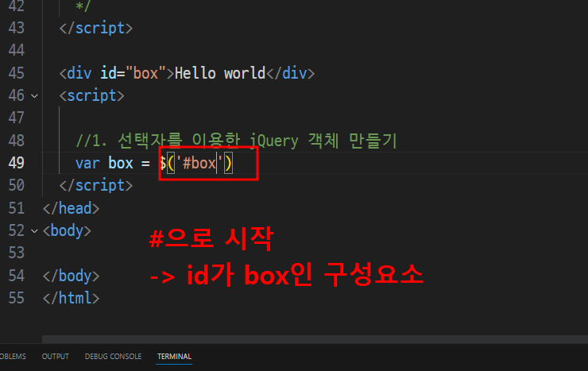
Task: Click line number 54 in gutter
Action: 17,276
